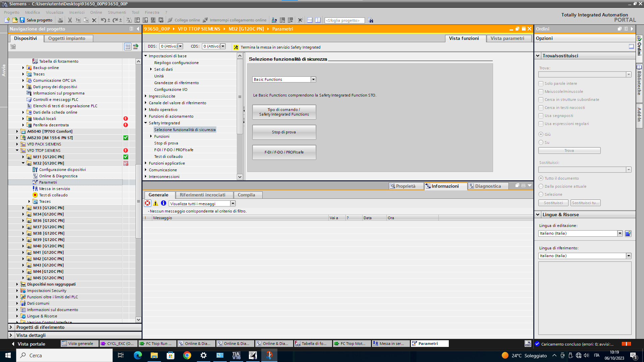Enable the Usa segnaposti checkbox

tap(541, 116)
